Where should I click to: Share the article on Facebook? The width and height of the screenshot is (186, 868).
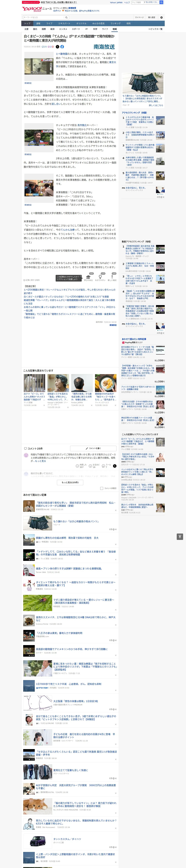tap(62, 47)
